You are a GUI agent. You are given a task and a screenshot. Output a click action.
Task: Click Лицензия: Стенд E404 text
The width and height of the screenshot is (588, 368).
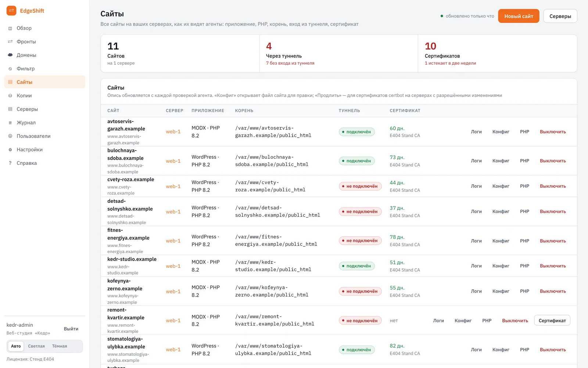coord(30,359)
